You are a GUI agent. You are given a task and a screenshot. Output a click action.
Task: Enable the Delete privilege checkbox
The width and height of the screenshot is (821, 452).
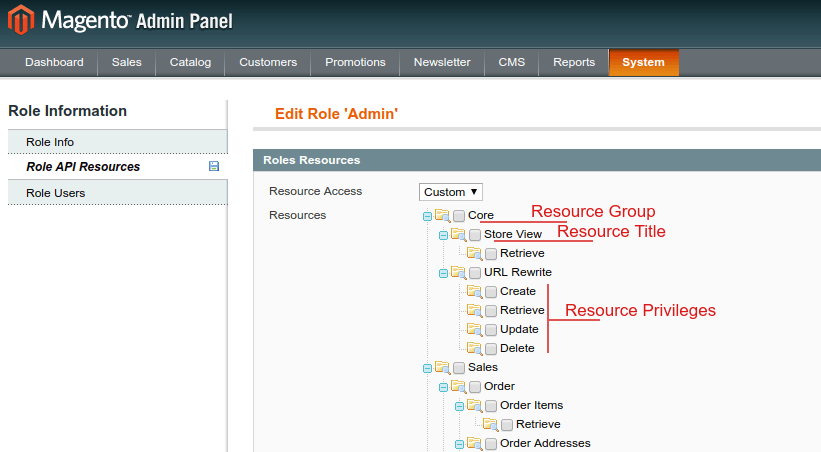point(491,349)
